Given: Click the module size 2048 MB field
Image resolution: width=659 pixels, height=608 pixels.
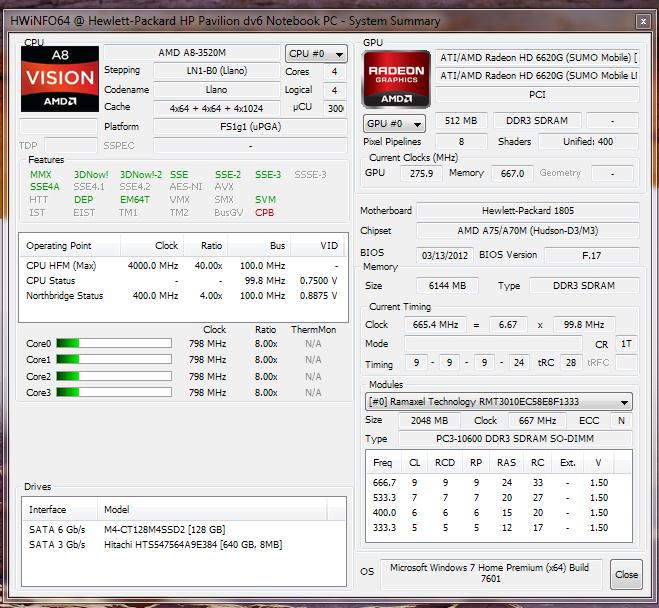Looking at the screenshot, I should point(430,421).
